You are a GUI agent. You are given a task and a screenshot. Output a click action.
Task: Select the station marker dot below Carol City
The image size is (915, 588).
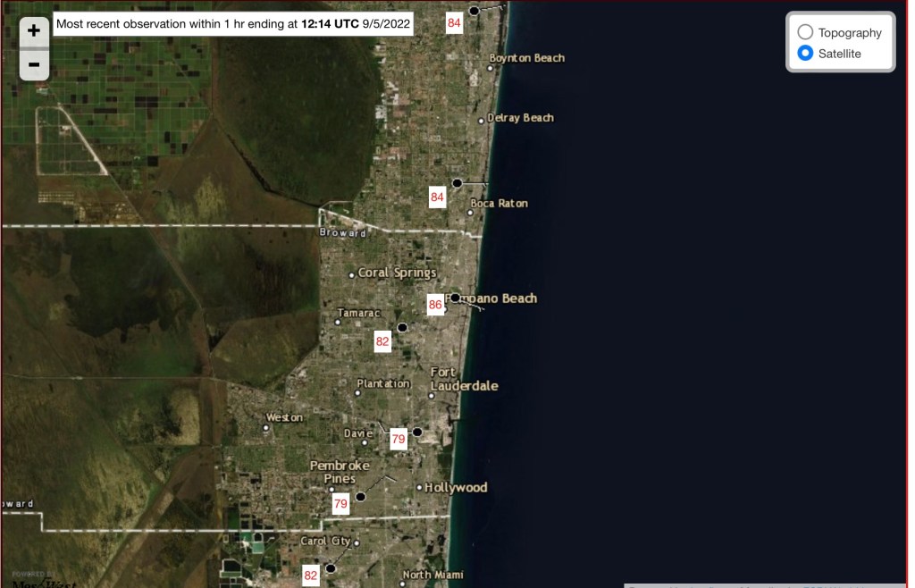tap(330, 568)
